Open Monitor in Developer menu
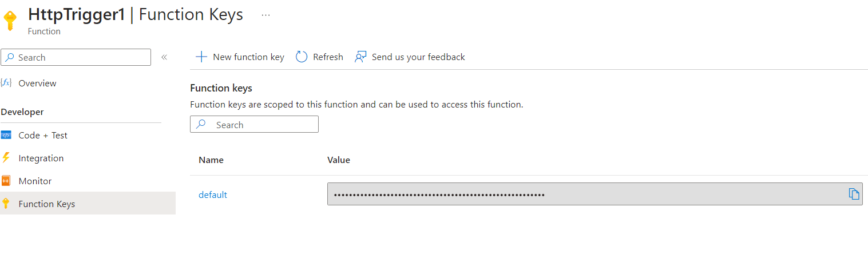868x278 pixels. click(x=35, y=181)
